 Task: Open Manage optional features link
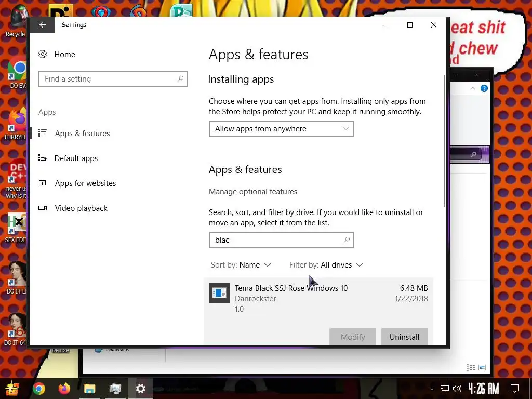pos(253,192)
